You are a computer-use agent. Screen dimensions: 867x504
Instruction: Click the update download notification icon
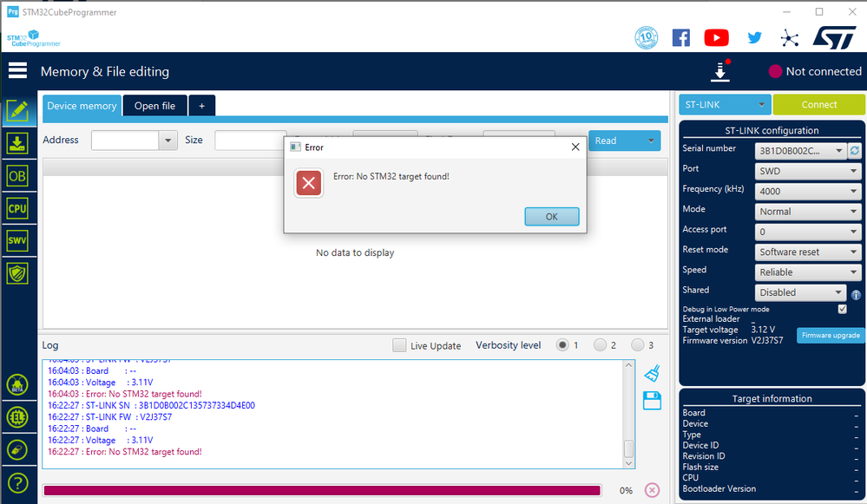pyautogui.click(x=720, y=71)
